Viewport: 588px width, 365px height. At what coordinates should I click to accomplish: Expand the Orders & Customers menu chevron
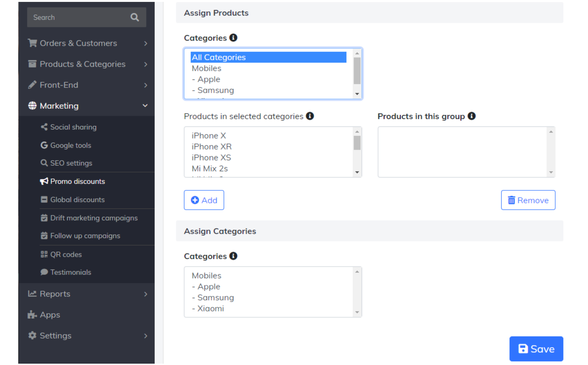[145, 44]
